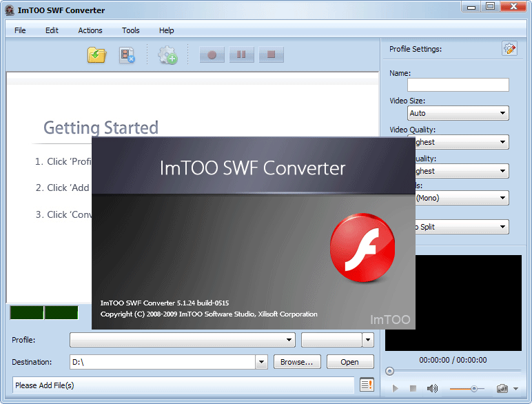This screenshot has width=532, height=404.
Task: Open the Tools menu
Action: (131, 30)
